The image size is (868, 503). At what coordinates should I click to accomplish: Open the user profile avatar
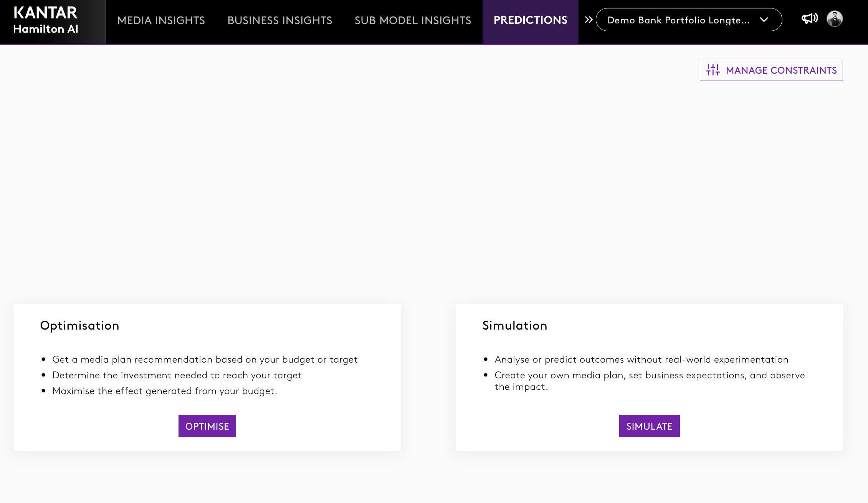click(835, 19)
